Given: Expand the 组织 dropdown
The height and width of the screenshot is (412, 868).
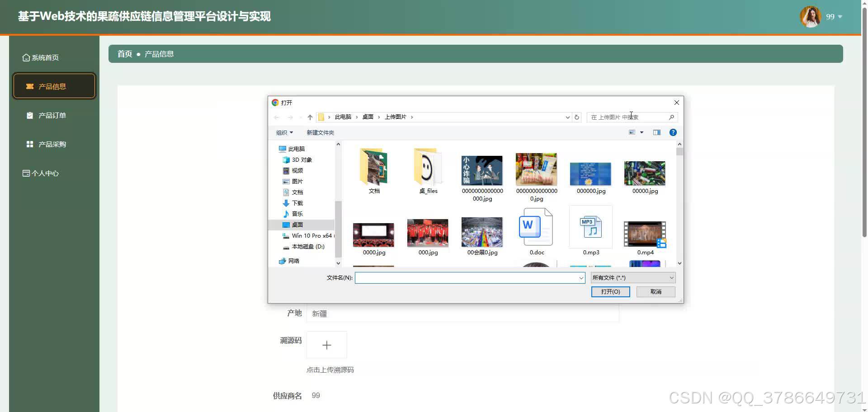Looking at the screenshot, I should tap(284, 132).
